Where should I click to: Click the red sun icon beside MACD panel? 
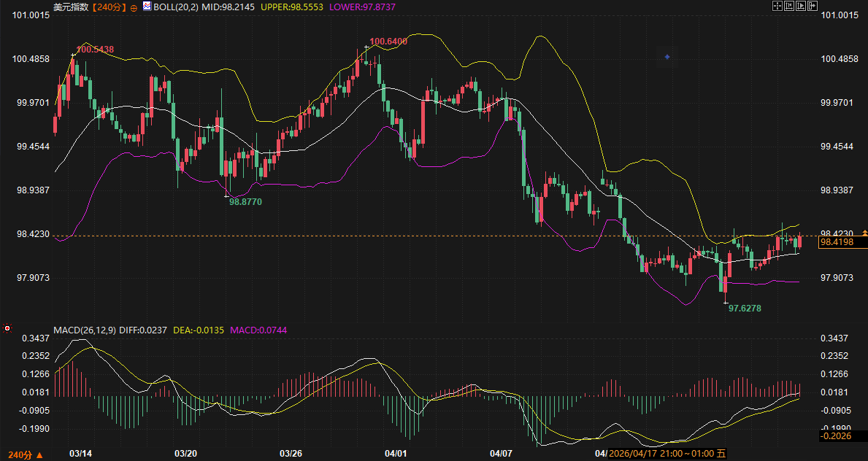point(7,328)
